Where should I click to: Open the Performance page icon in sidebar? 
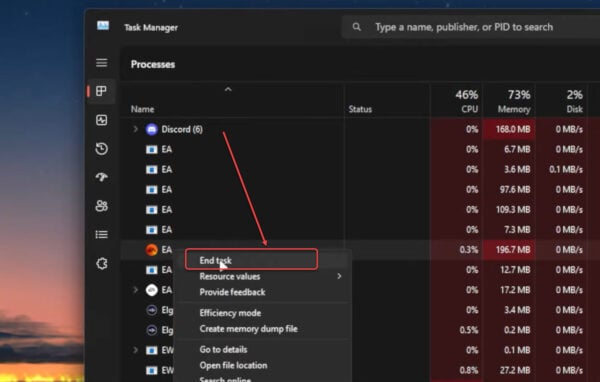[101, 120]
